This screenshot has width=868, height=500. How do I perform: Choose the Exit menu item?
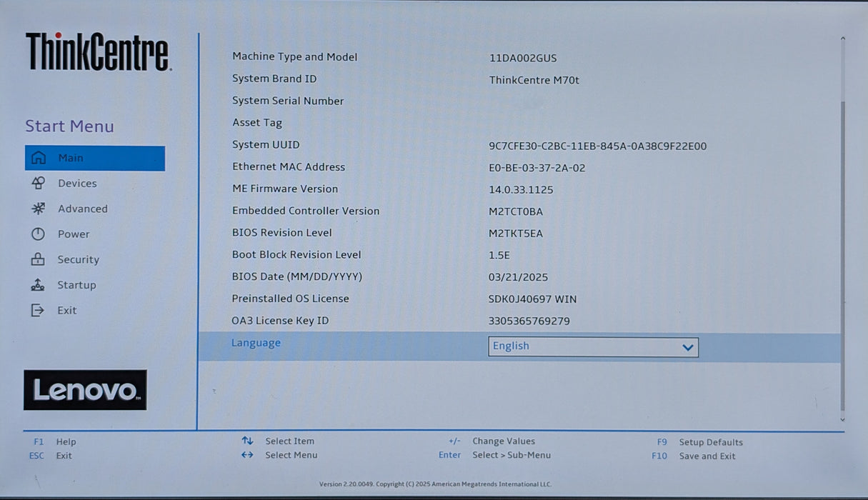coord(67,311)
